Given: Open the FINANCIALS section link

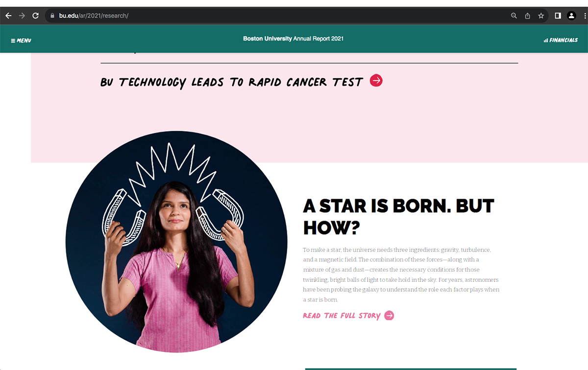Looking at the screenshot, I should [x=561, y=40].
